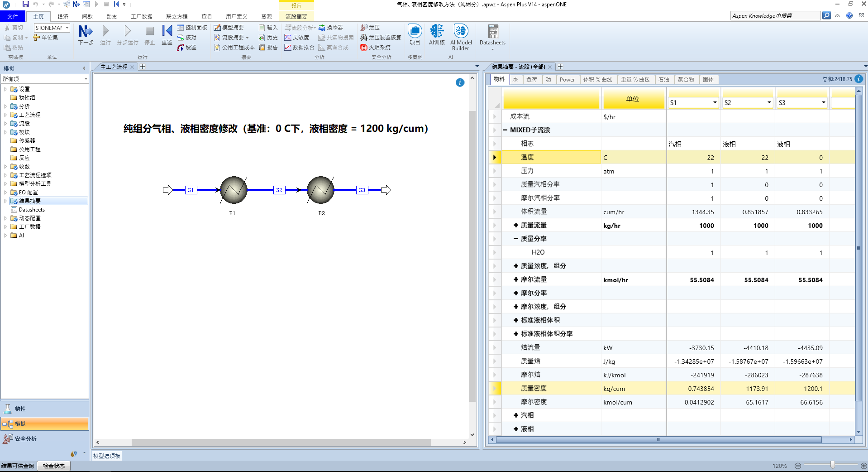Launch AI Model Builder
This screenshot has width=868, height=472.
point(461,38)
